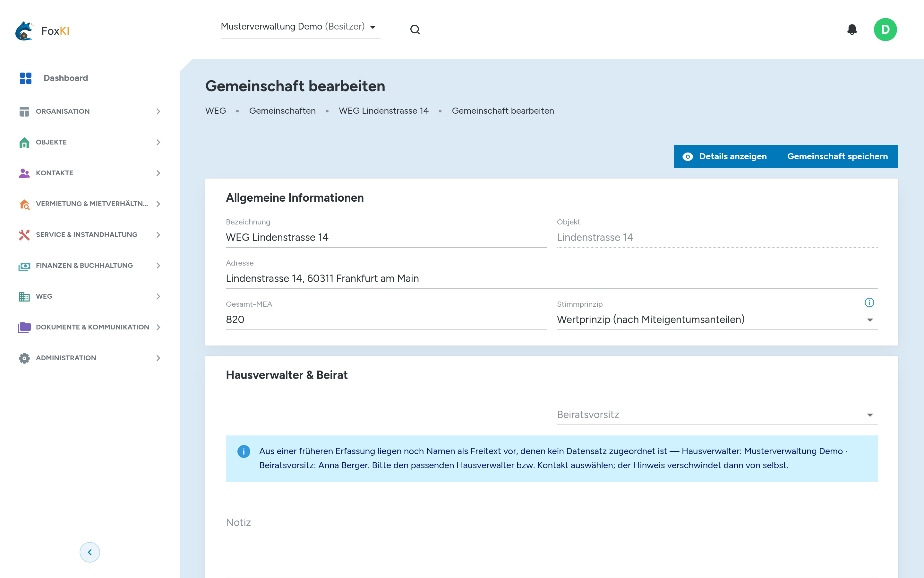Click the FoxKI fox logo

pos(24,31)
